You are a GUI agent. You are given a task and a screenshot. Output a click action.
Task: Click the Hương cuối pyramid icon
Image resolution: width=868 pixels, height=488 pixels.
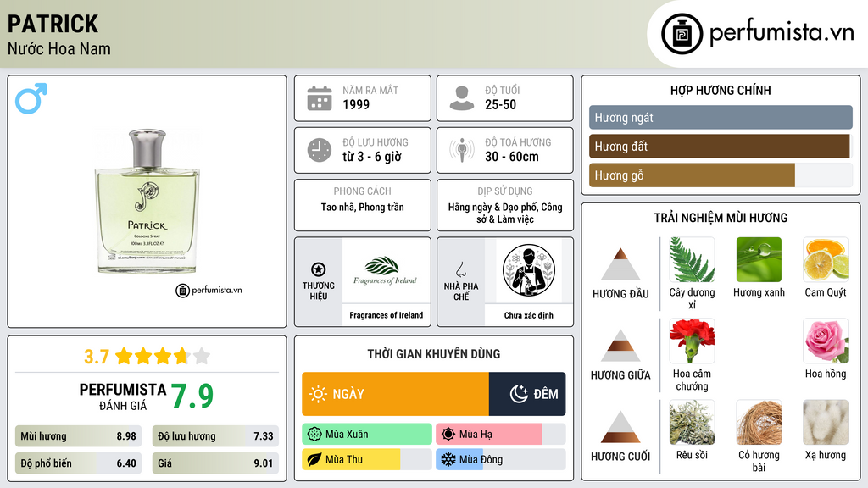click(620, 427)
